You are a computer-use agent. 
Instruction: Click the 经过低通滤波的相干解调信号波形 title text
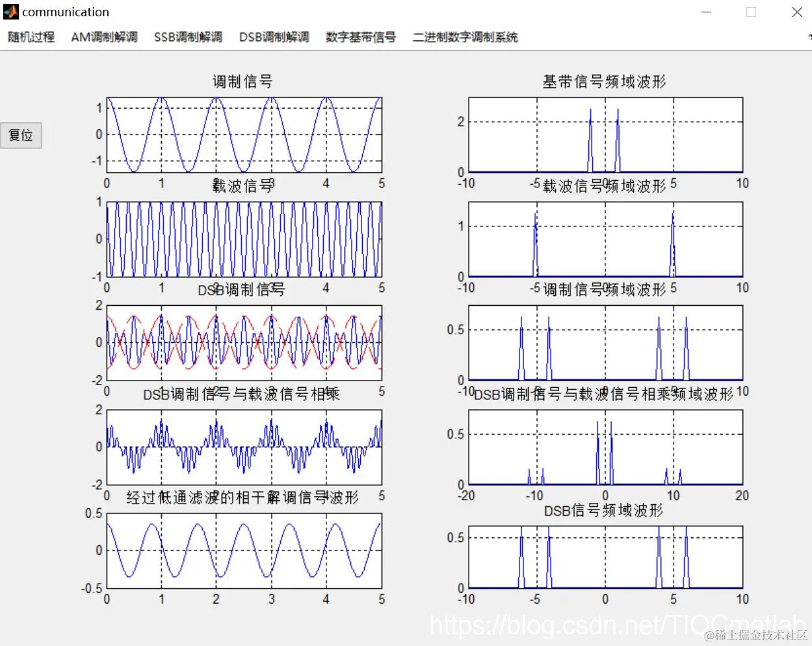coord(242,498)
